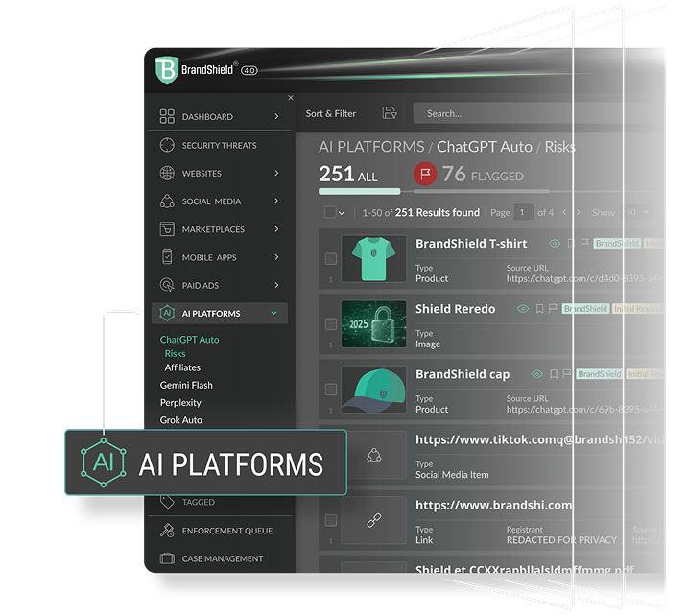Flag the Shield Reredo result
Image resolution: width=688 pixels, height=616 pixels.
(553, 308)
